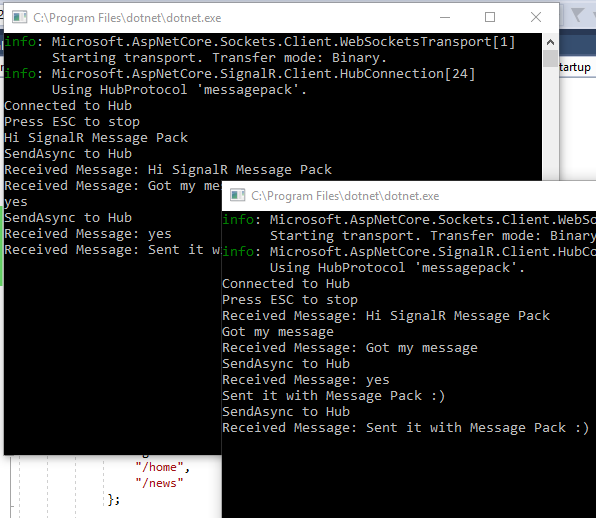
Task: Minimize the back dotnet.exe console window
Action: pyautogui.click(x=445, y=17)
